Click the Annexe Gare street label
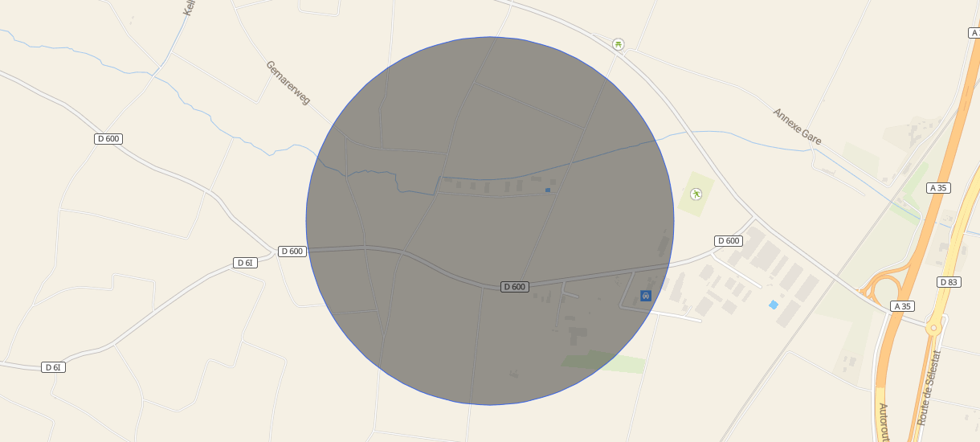Screen dimensions: 980x442 (798, 126)
